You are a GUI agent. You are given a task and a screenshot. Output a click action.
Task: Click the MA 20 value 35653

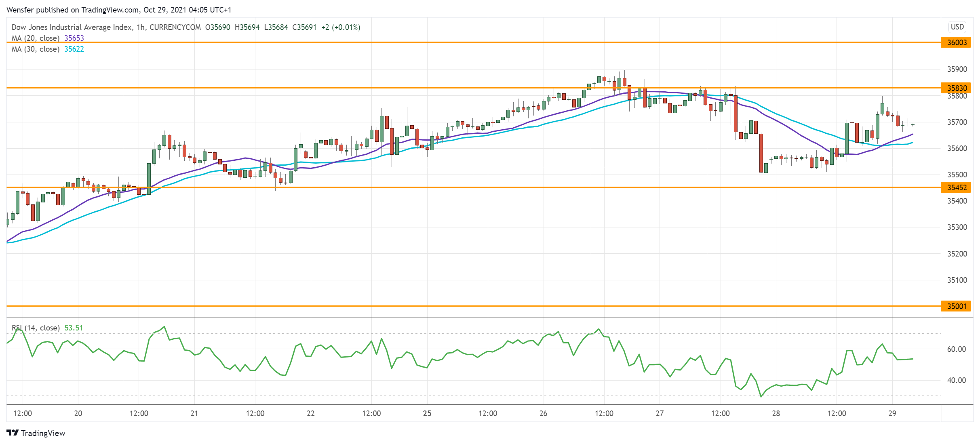pyautogui.click(x=74, y=38)
